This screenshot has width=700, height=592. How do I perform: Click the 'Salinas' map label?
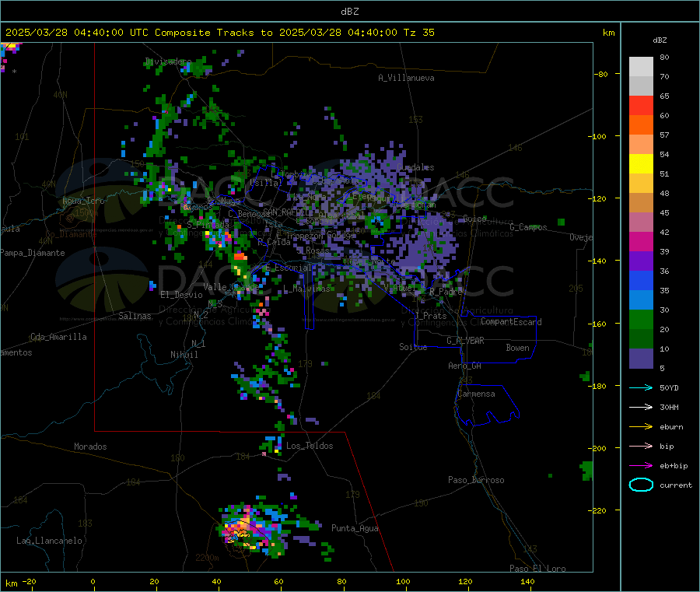[x=135, y=316]
